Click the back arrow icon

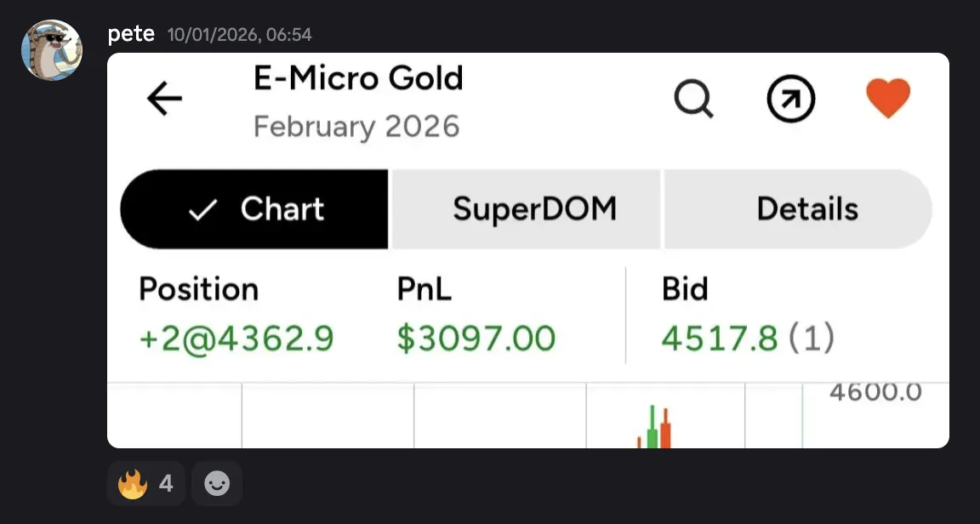point(165,100)
